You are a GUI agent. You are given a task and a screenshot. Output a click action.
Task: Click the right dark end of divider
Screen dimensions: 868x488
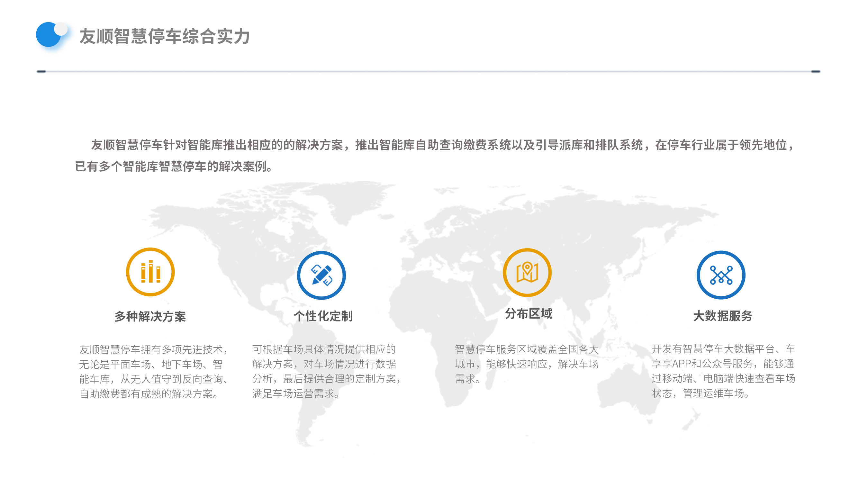815,71
